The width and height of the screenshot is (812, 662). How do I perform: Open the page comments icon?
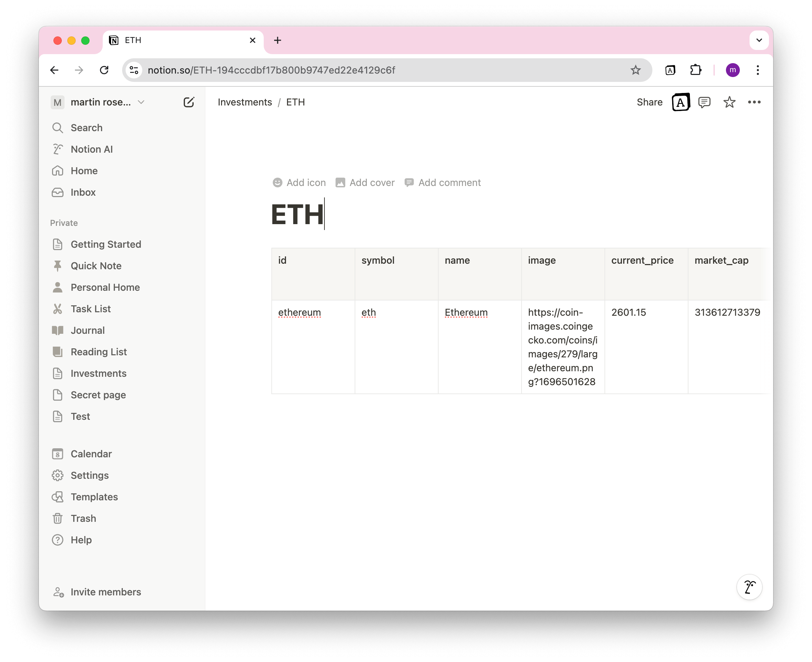(x=704, y=102)
